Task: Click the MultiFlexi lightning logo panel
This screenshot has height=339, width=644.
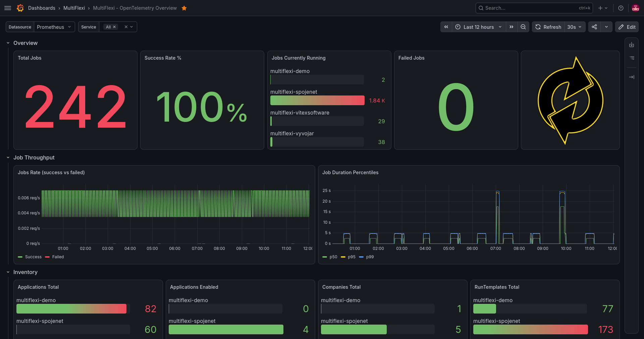Action: (x=570, y=100)
